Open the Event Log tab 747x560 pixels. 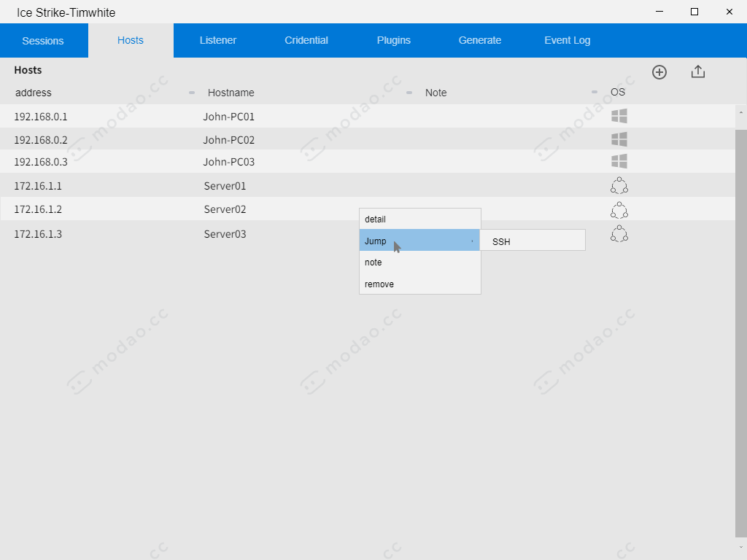tap(567, 40)
